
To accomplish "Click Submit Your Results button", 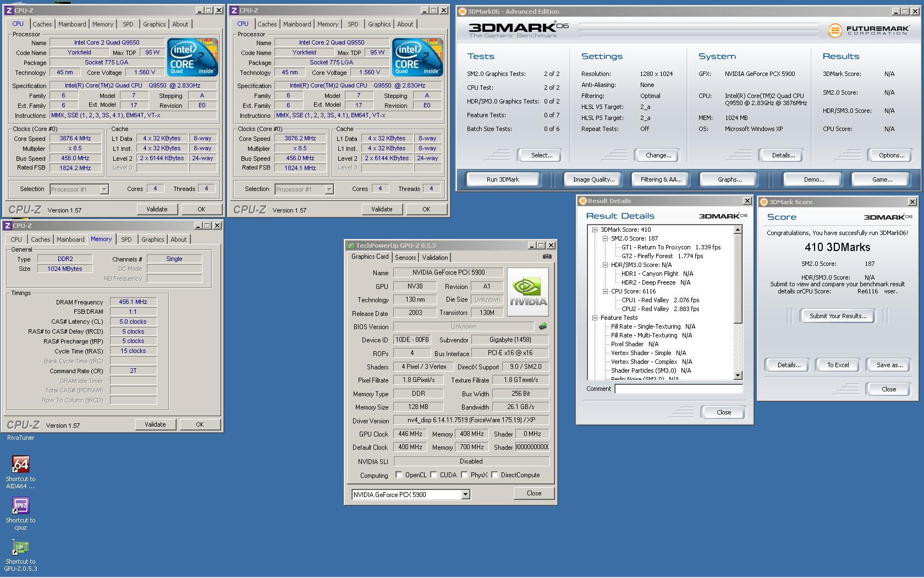I will [838, 316].
